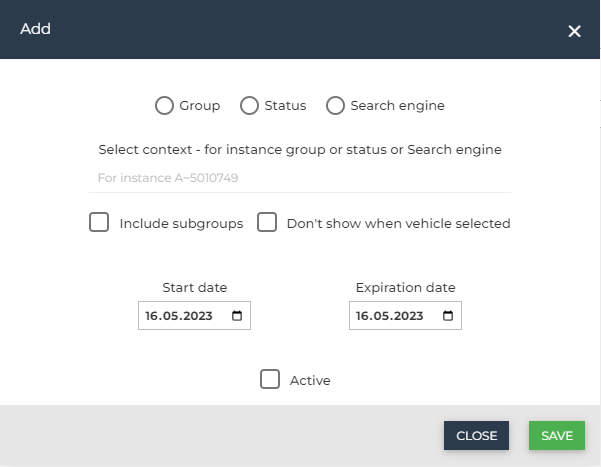
Task: Select the year in Expiration date field
Action: [x=409, y=316]
